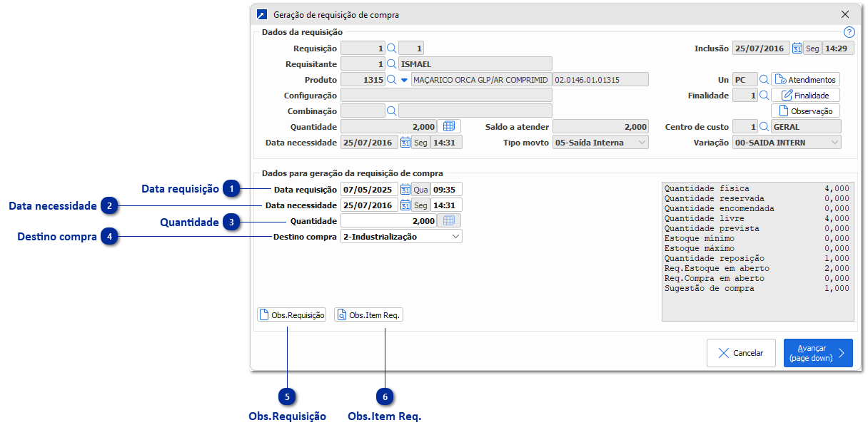
Task: Click grid icon beside lower Quantidade field
Action: (x=449, y=221)
